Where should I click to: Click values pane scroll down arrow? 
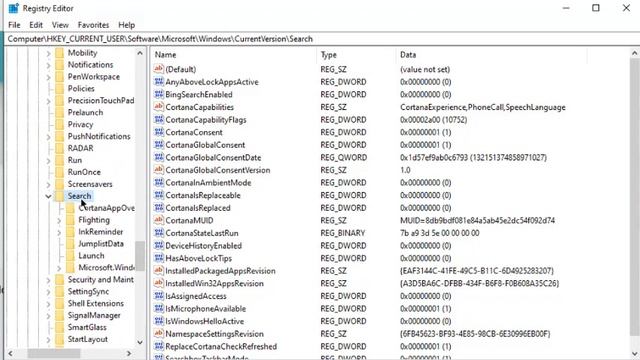tap(634, 354)
